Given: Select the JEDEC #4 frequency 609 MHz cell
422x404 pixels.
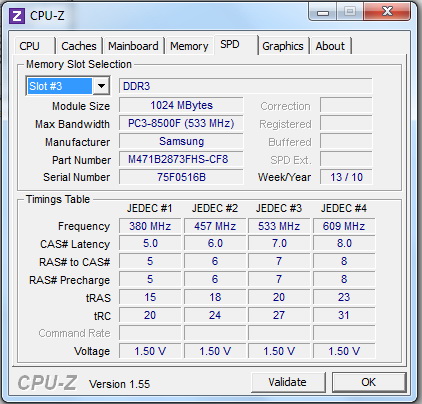Looking at the screenshot, I should pyautogui.click(x=344, y=226).
